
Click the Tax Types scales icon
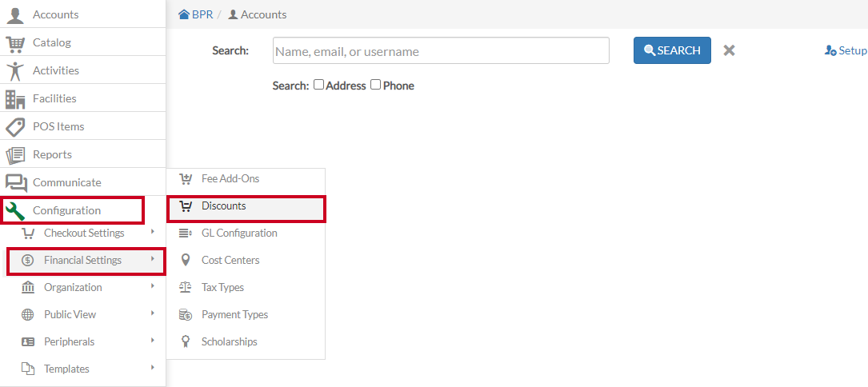coord(186,287)
